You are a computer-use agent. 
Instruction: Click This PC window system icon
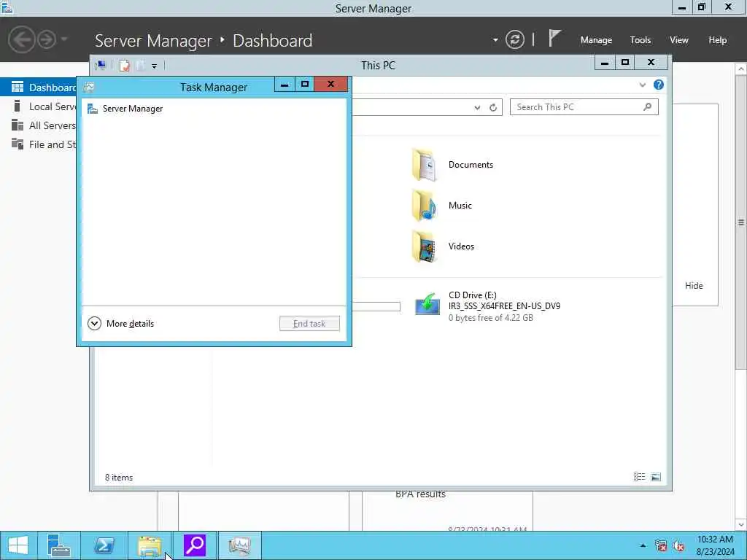[101, 65]
